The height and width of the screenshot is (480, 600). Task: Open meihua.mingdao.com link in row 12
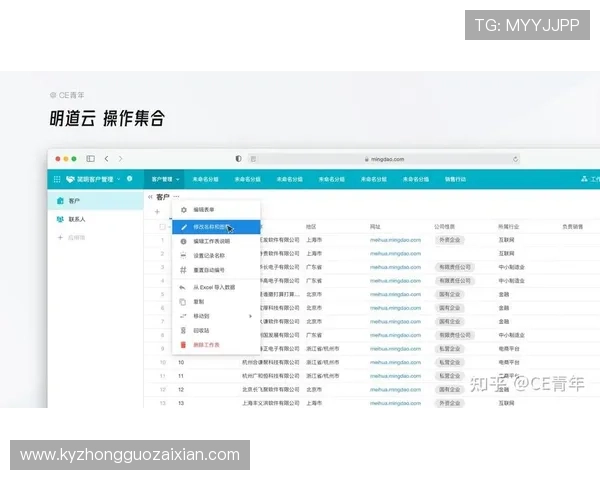pyautogui.click(x=395, y=389)
